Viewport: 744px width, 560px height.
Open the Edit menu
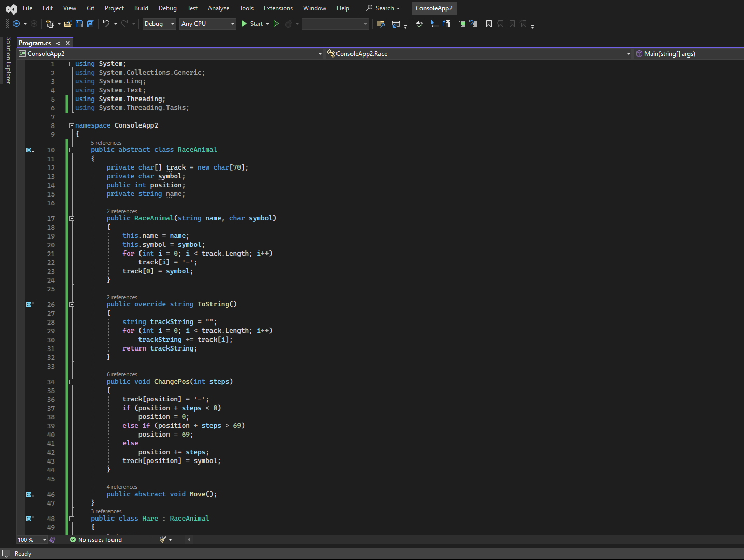(48, 8)
